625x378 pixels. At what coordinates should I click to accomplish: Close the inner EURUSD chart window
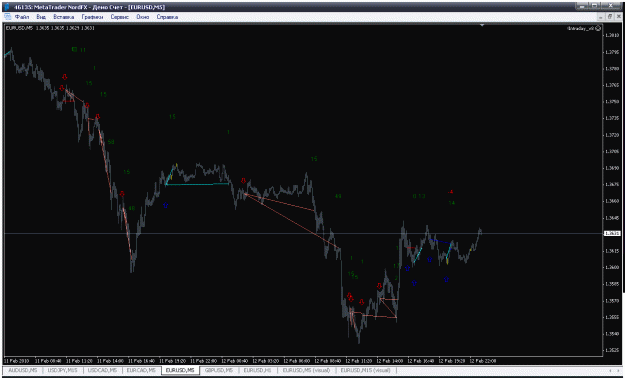point(618,17)
